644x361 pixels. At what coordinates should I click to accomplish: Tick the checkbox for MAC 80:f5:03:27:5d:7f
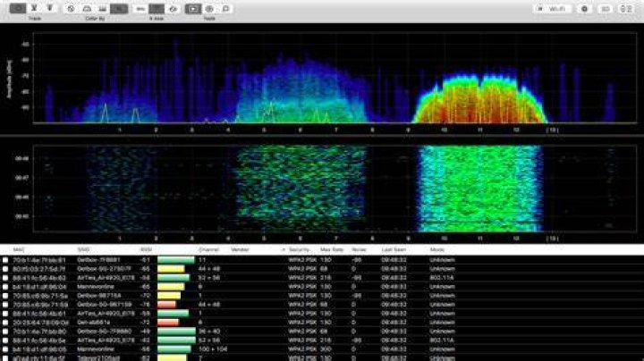[5, 269]
